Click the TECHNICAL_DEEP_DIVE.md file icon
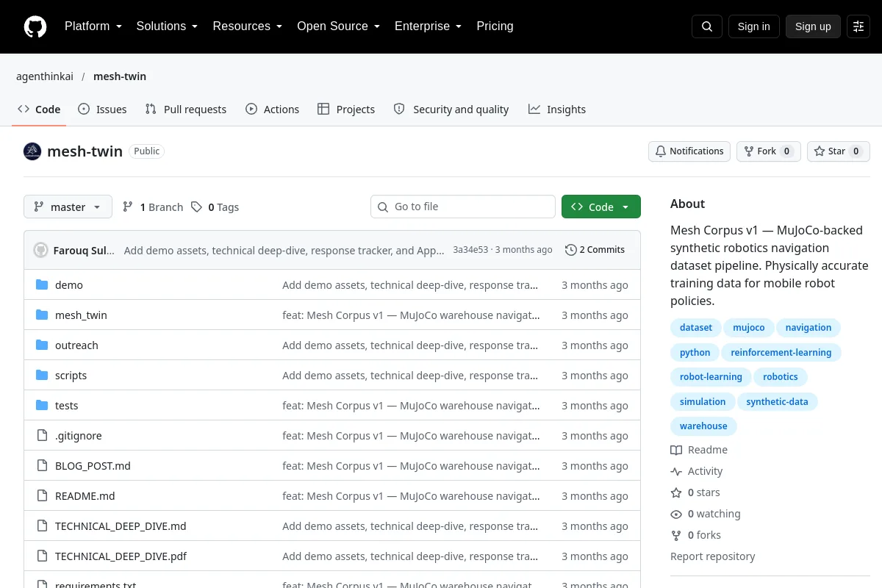Image resolution: width=882 pixels, height=588 pixels. [42, 526]
